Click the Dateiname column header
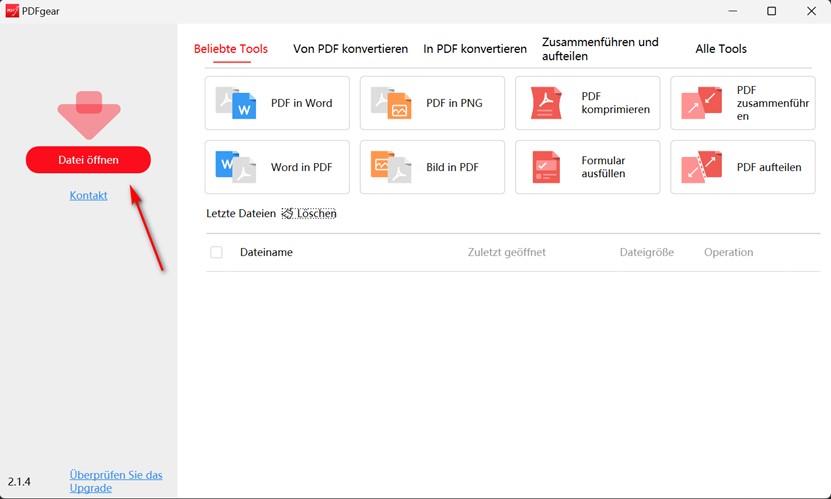This screenshot has width=831, height=499. pyautogui.click(x=266, y=252)
